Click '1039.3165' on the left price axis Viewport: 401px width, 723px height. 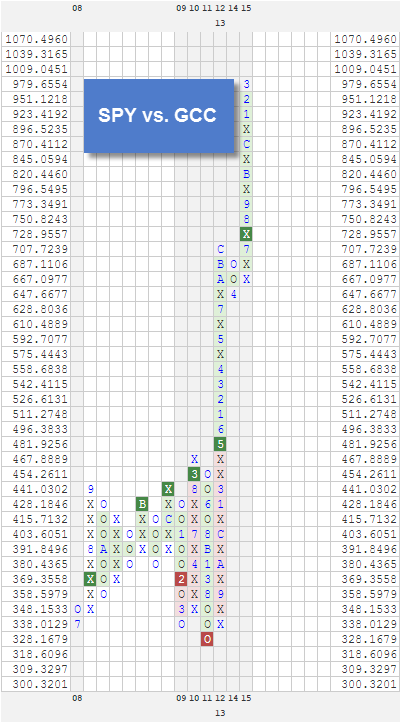coord(36,54)
